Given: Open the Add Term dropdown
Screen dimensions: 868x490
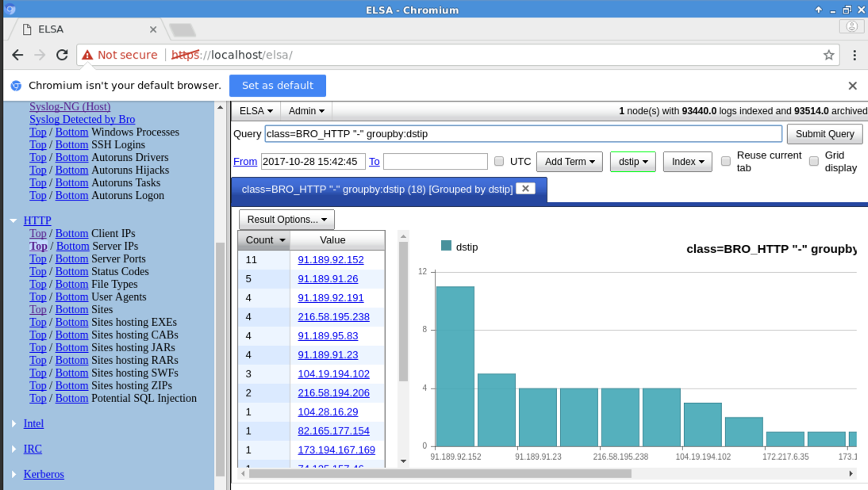Looking at the screenshot, I should coord(569,162).
